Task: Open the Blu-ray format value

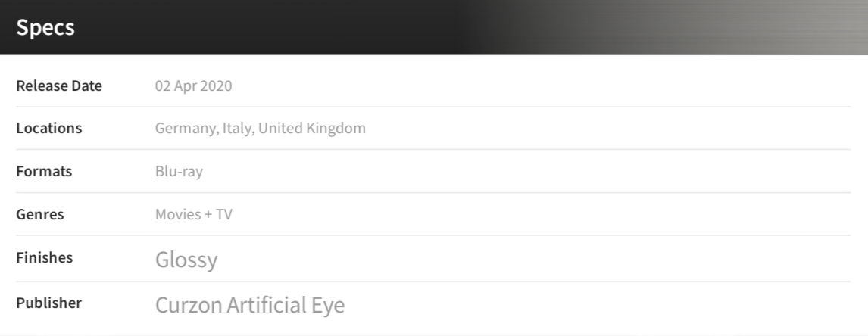Action: click(x=179, y=172)
